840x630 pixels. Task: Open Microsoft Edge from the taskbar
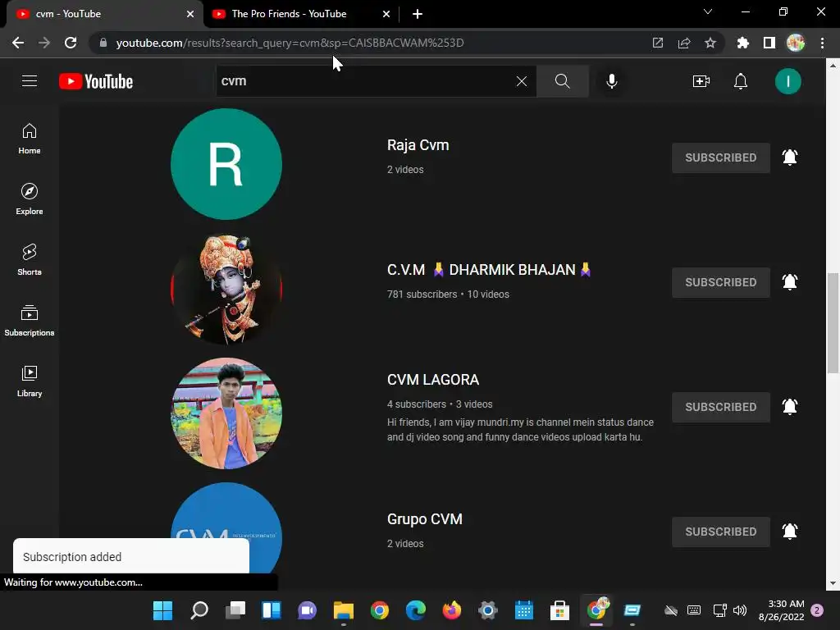[x=416, y=610]
